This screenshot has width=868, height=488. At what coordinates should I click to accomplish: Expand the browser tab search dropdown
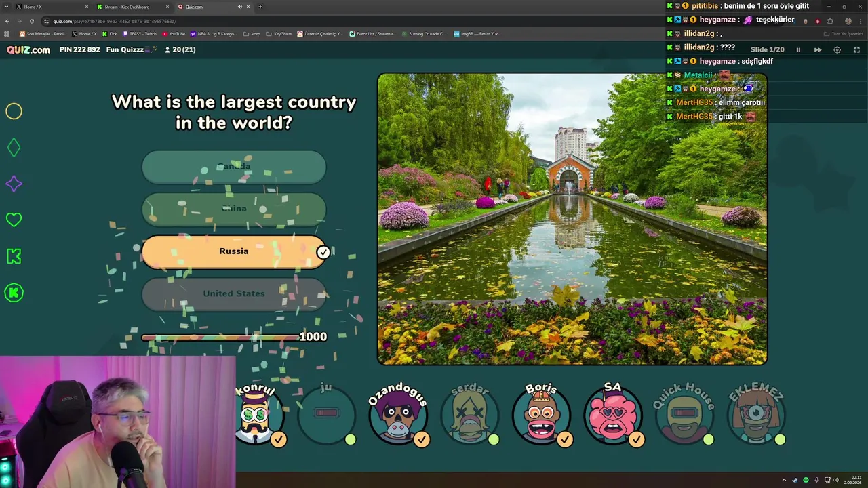coord(5,7)
